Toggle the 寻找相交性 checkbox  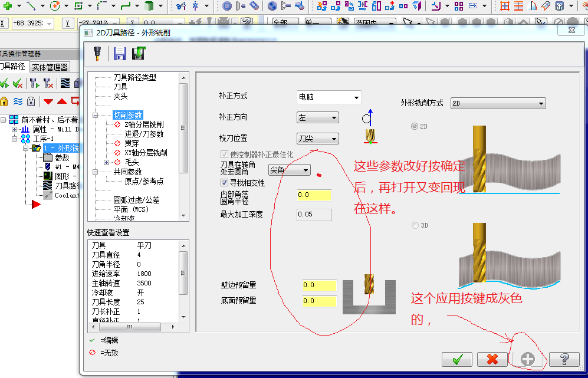click(224, 183)
